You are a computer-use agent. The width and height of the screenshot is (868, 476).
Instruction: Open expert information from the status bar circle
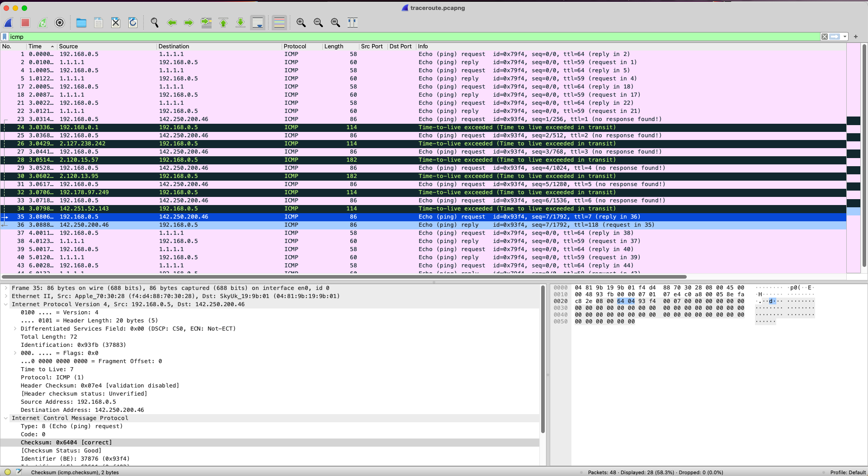tap(8, 472)
